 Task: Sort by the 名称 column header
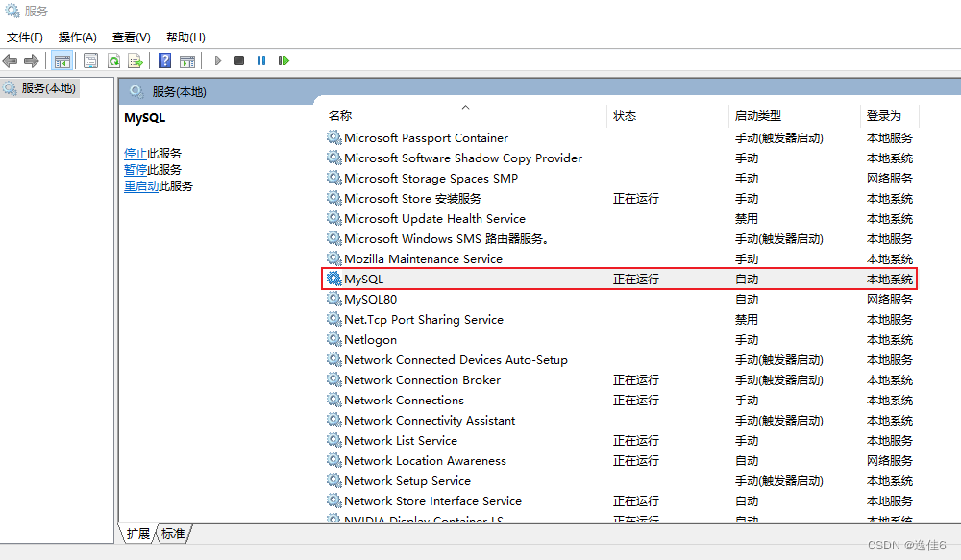point(340,116)
